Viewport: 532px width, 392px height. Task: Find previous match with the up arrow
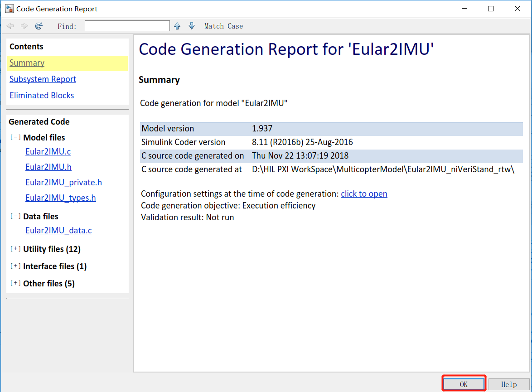pos(177,26)
